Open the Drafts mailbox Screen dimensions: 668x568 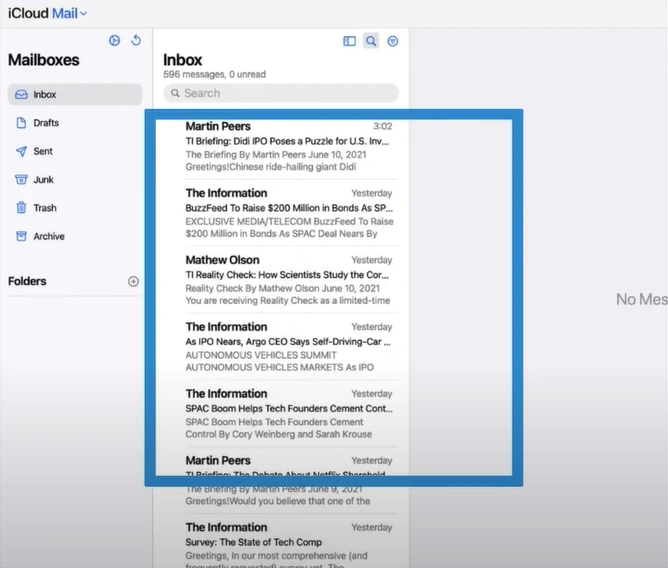tap(75, 123)
